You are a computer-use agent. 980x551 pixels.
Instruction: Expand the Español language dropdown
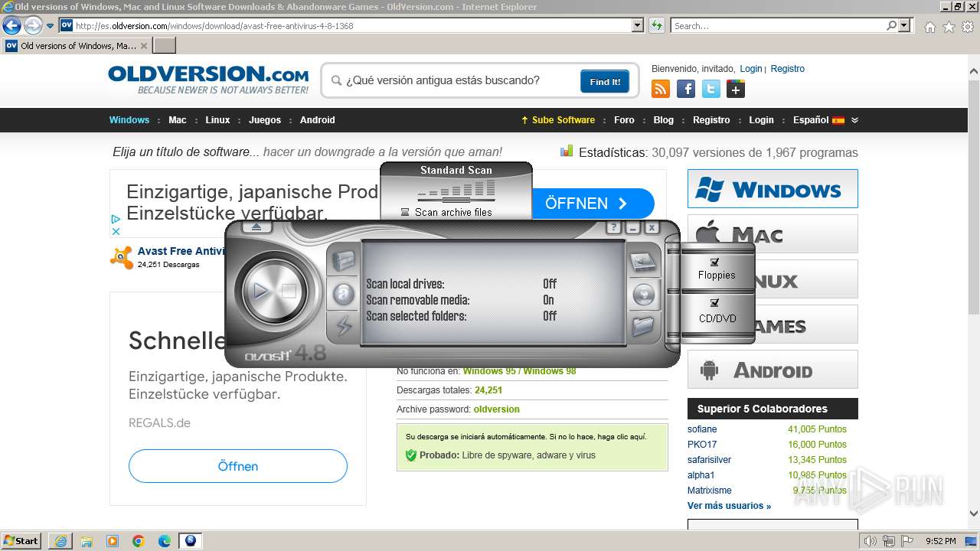pos(825,120)
